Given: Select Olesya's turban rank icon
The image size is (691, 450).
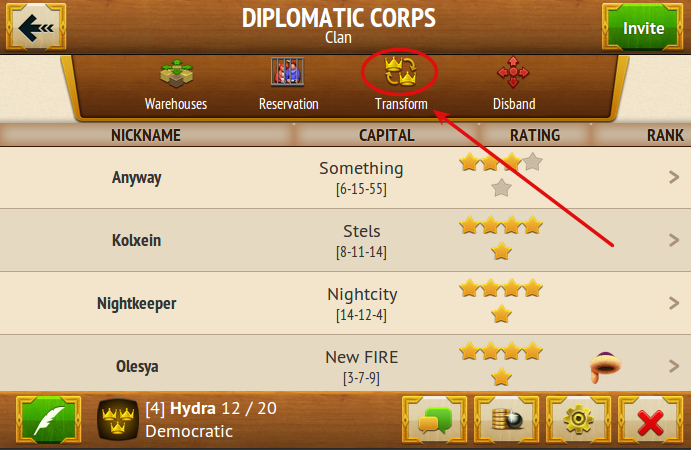Looking at the screenshot, I should coord(606,367).
